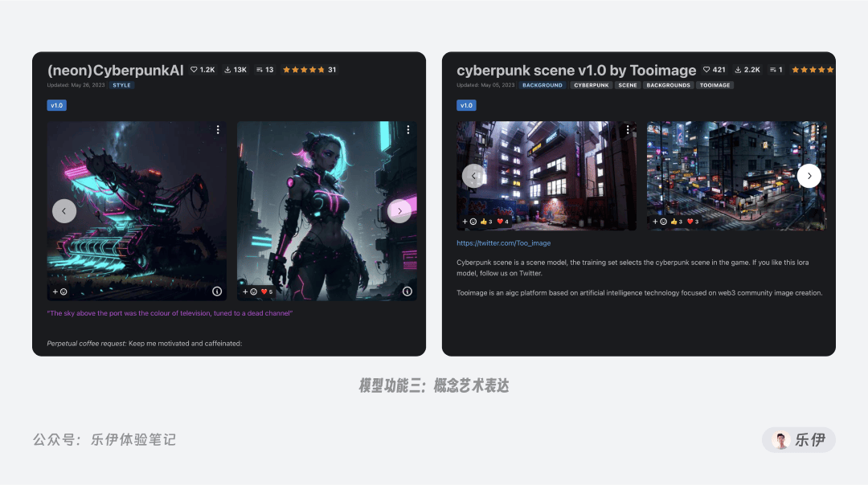Open the single comment on cyberpunk scene
The height and width of the screenshot is (485, 868).
point(776,70)
